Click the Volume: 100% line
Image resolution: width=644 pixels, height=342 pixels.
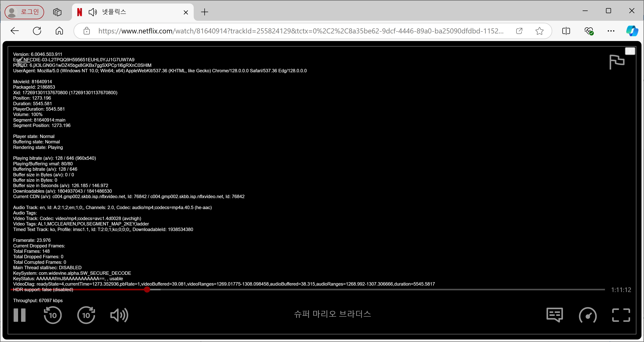point(28,114)
